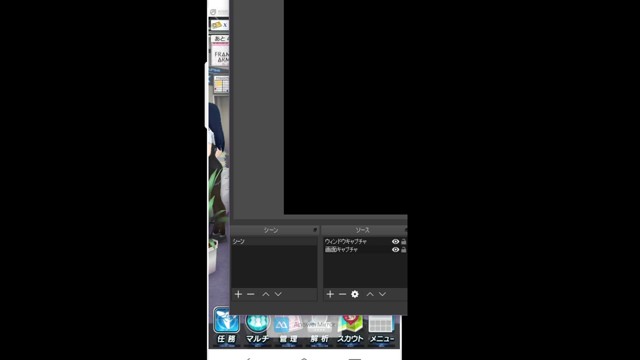Hide the 画面キャプチャ source with its eye icon

point(396,249)
